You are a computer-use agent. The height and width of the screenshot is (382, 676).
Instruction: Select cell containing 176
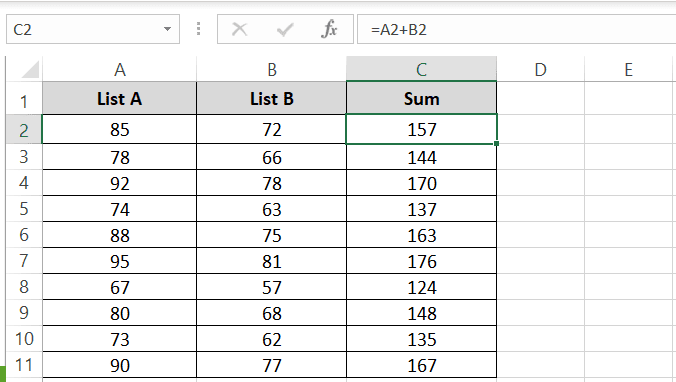point(422,261)
